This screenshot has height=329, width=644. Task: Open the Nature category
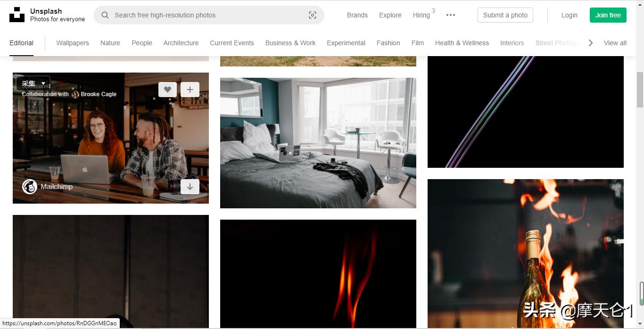click(110, 43)
